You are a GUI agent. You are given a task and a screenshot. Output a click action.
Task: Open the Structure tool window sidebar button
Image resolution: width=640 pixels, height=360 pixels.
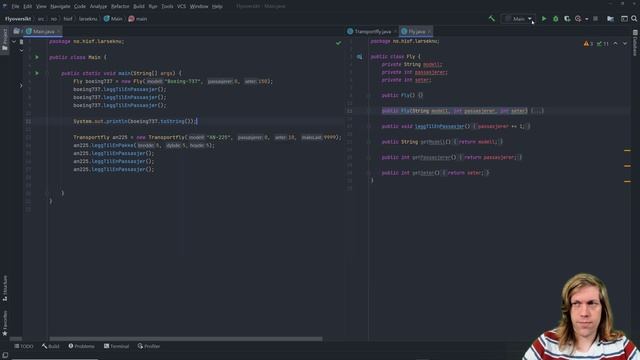[x=5, y=288]
